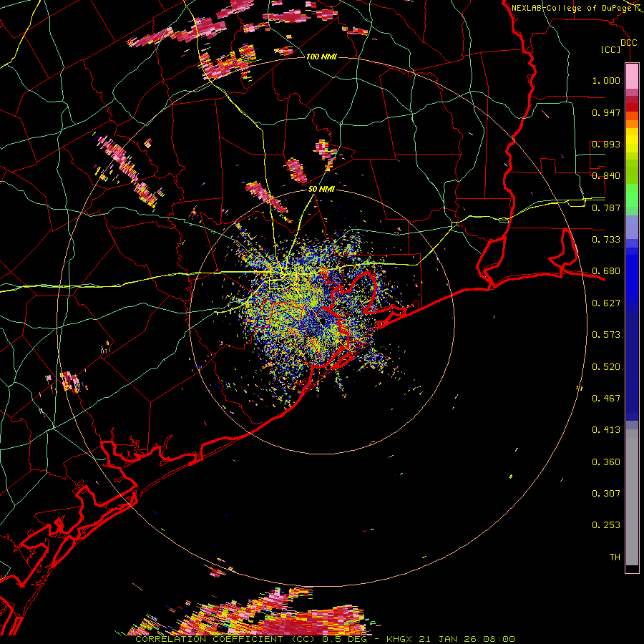The height and width of the screenshot is (644, 644).
Task: Click the 0.573 color scale value
Action: point(606,335)
